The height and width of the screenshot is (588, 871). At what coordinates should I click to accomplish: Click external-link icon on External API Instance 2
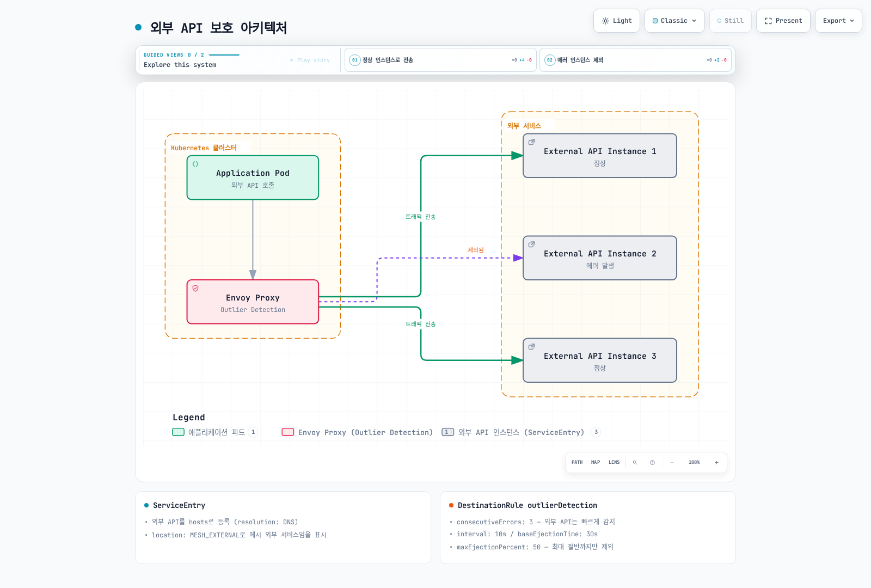[x=532, y=244]
